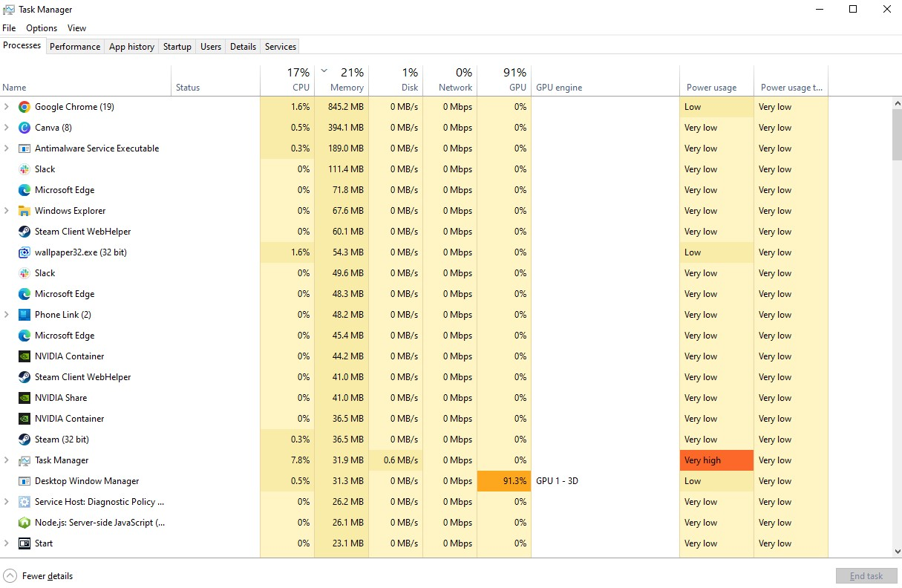
Task: Click the Microsoft Edge icon using 48.3 MB
Action: 24,294
